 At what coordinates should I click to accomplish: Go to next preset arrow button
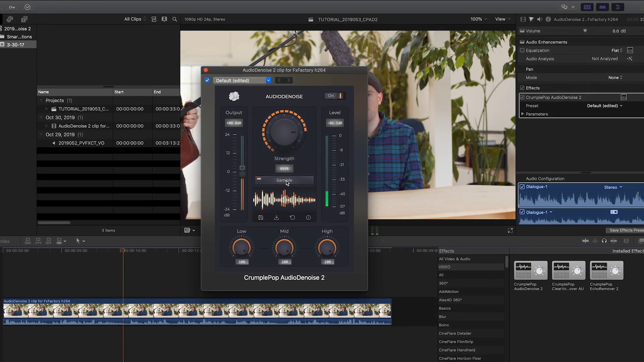click(x=288, y=80)
